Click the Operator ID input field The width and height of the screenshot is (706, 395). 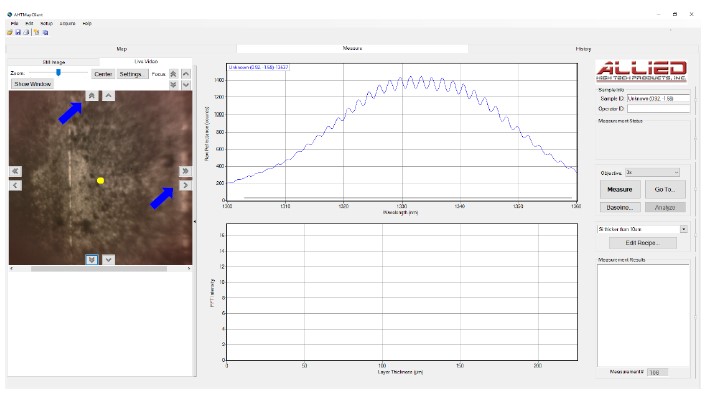point(658,109)
